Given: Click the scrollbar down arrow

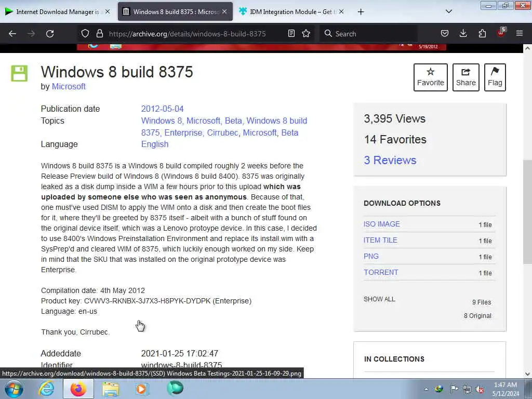Looking at the screenshot, I should (x=527, y=374).
